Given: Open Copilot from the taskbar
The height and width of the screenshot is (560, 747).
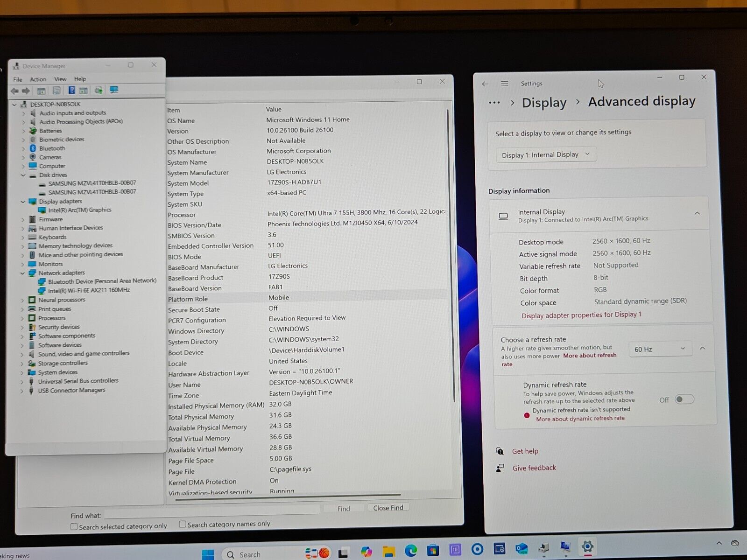Looking at the screenshot, I should point(366,552).
